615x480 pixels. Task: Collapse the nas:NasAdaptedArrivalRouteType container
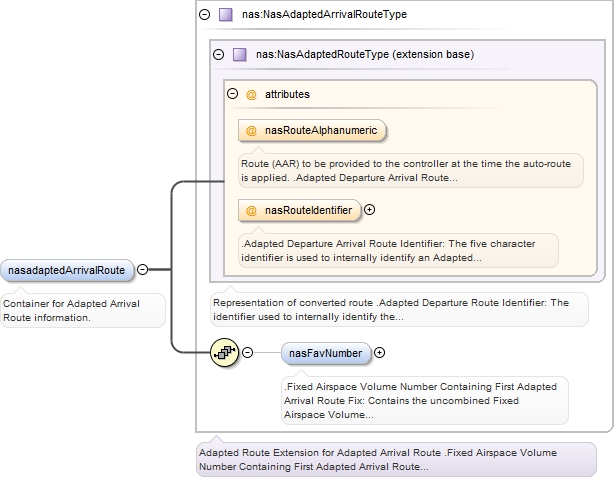[x=205, y=15]
